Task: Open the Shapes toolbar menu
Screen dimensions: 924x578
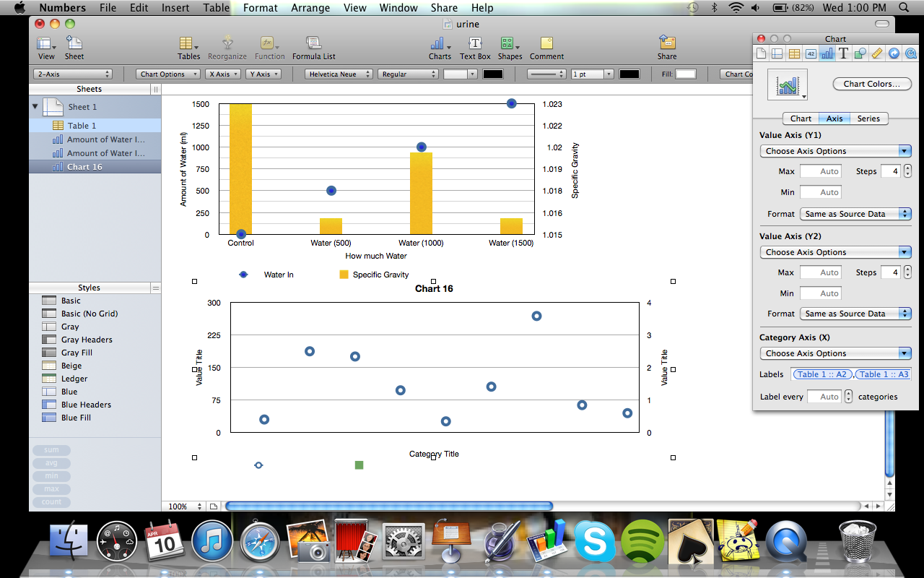Action: point(510,48)
